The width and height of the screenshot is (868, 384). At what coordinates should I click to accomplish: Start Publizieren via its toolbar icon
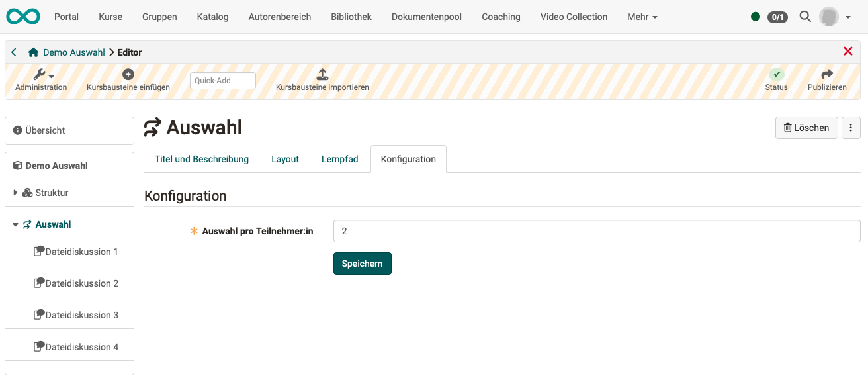(x=827, y=74)
